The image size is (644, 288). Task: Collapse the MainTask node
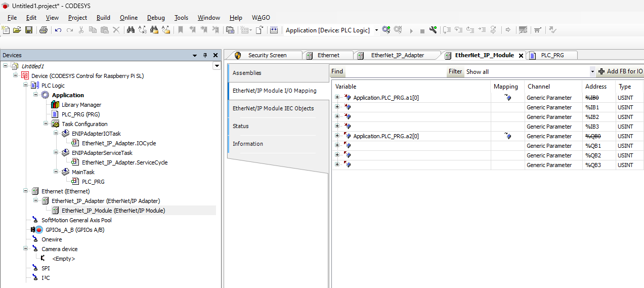[56, 172]
